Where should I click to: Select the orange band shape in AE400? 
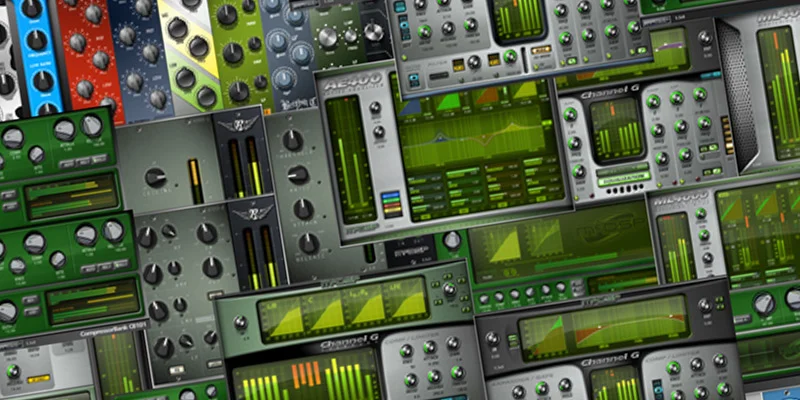click(x=486, y=95)
